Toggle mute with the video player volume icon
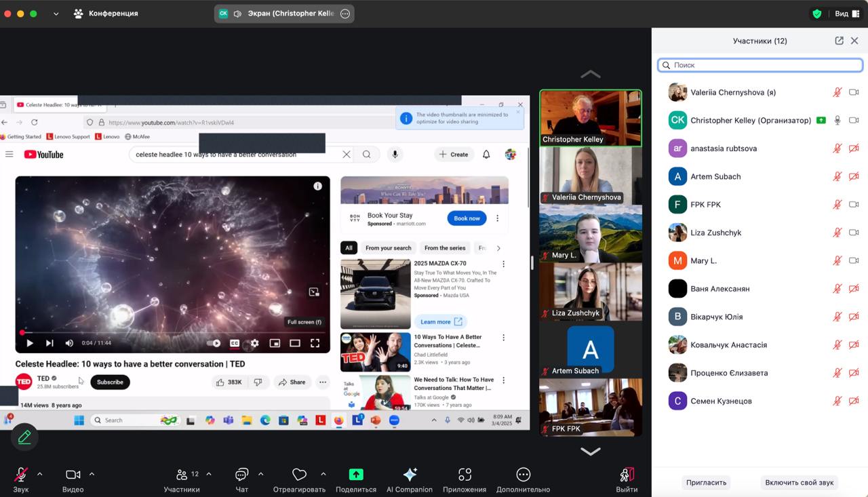Screen dimensions: 868x497 [x=68, y=343]
